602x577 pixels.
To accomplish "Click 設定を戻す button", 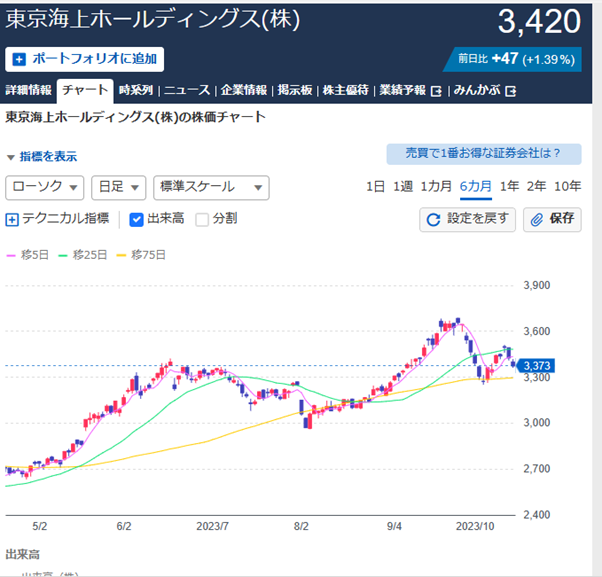I will coord(467,220).
